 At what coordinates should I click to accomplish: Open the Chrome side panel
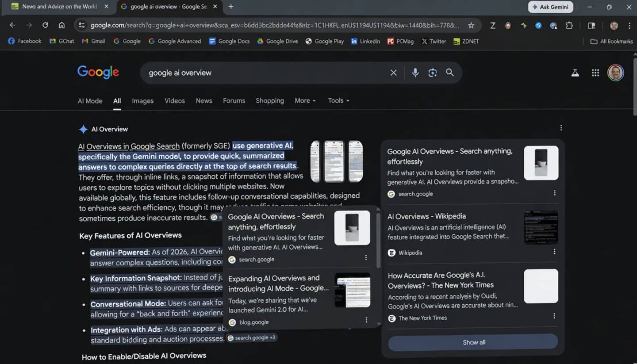(591, 26)
